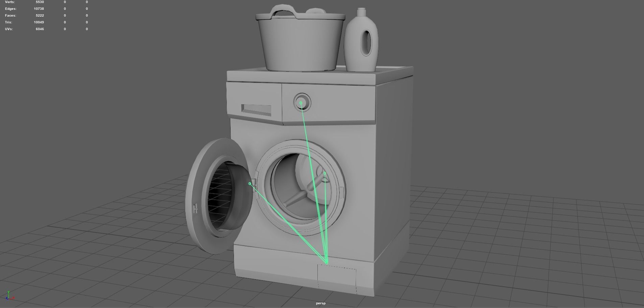
Task: Click the face count value 5222
Action: pyautogui.click(x=40, y=15)
